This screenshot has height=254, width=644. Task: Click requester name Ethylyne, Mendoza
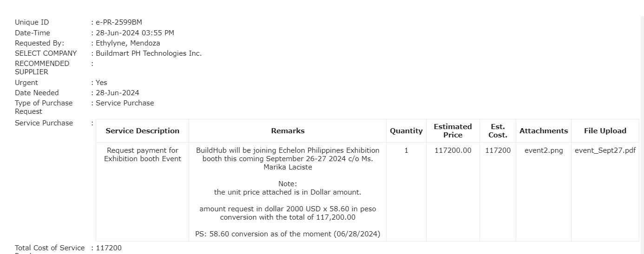point(128,43)
